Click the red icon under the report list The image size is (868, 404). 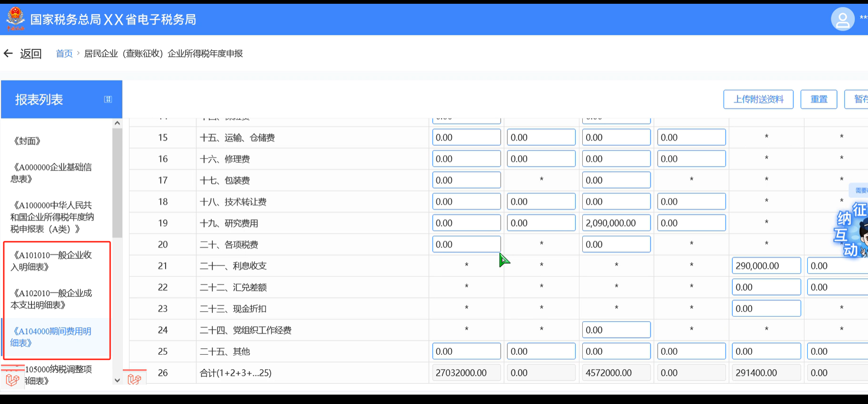(x=13, y=379)
